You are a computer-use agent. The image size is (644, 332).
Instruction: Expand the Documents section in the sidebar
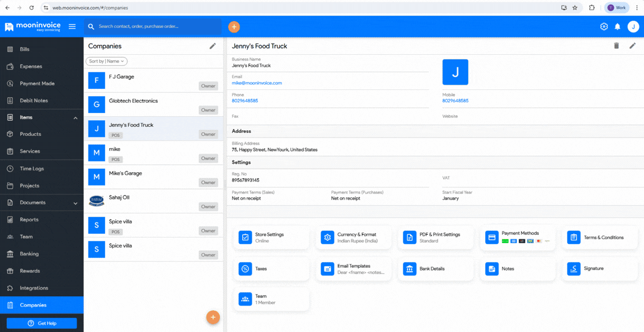[75, 203]
